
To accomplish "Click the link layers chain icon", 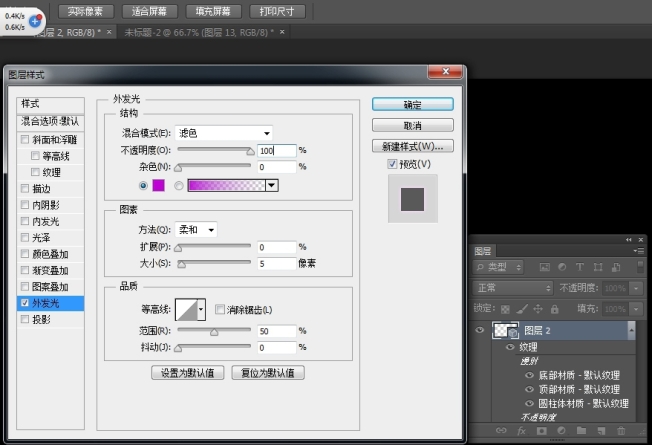I will (502, 431).
